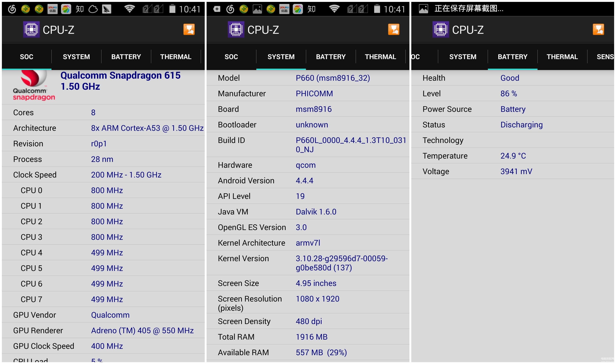The height and width of the screenshot is (364, 616).
Task: Open THERMAL tab in right screenshot
Action: [562, 57]
